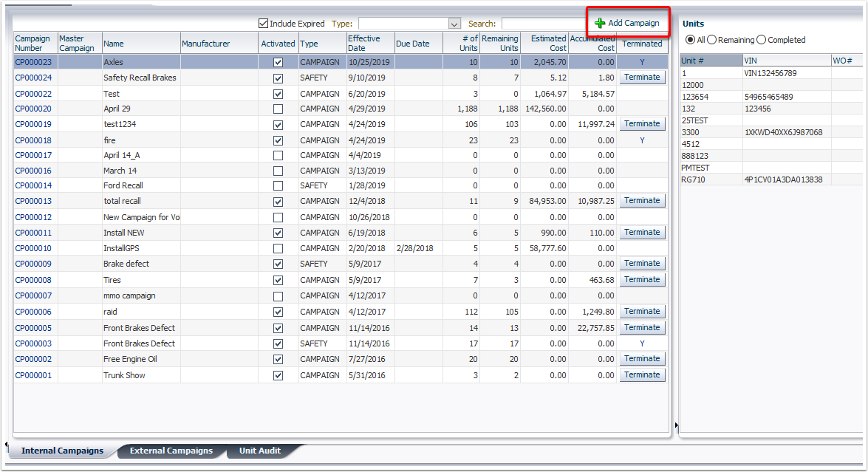This screenshot has height=472, width=868.
Task: Toggle Activated checkbox for April 29 campaign
Action: click(x=278, y=109)
